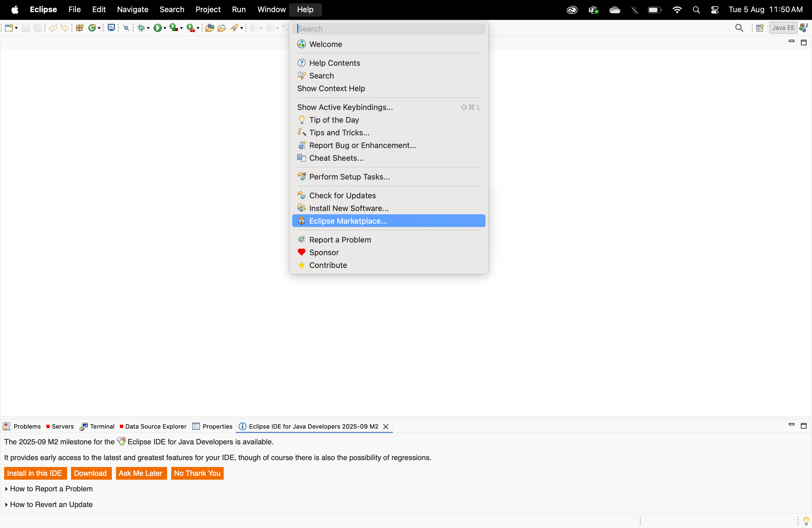The image size is (812, 528).
Task: Click the Coverage run icon
Action: tap(174, 28)
